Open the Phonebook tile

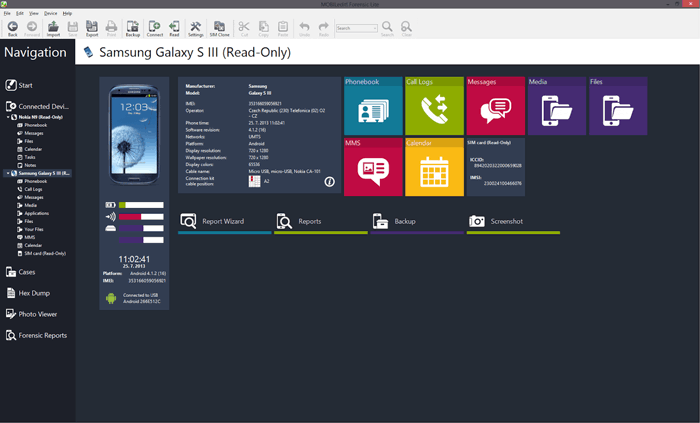(372, 106)
